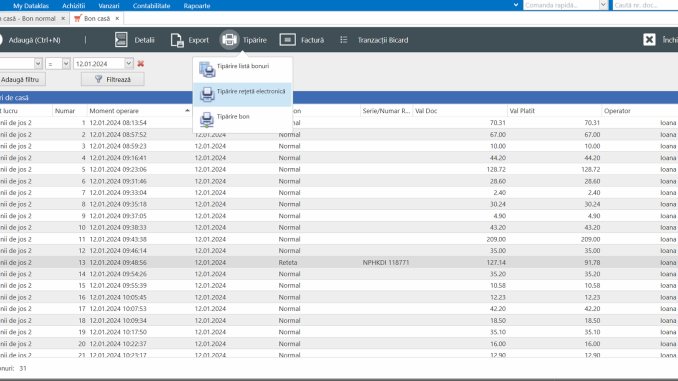Image resolution: width=678 pixels, height=381 pixels.
Task: Toggle sort arrow on Moment operare column
Action: pyautogui.click(x=187, y=111)
